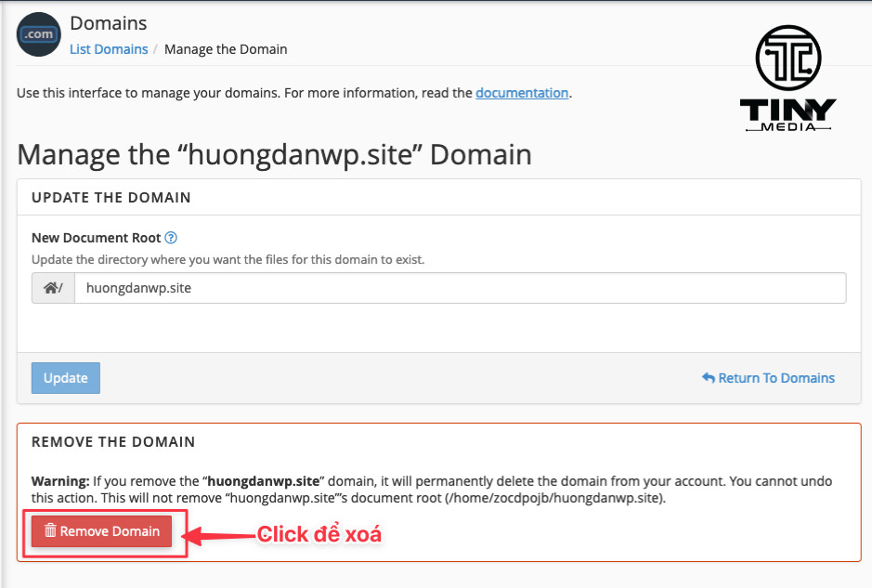Click the Update The Domain panel header
Image resolution: width=872 pixels, height=588 pixels.
point(111,198)
